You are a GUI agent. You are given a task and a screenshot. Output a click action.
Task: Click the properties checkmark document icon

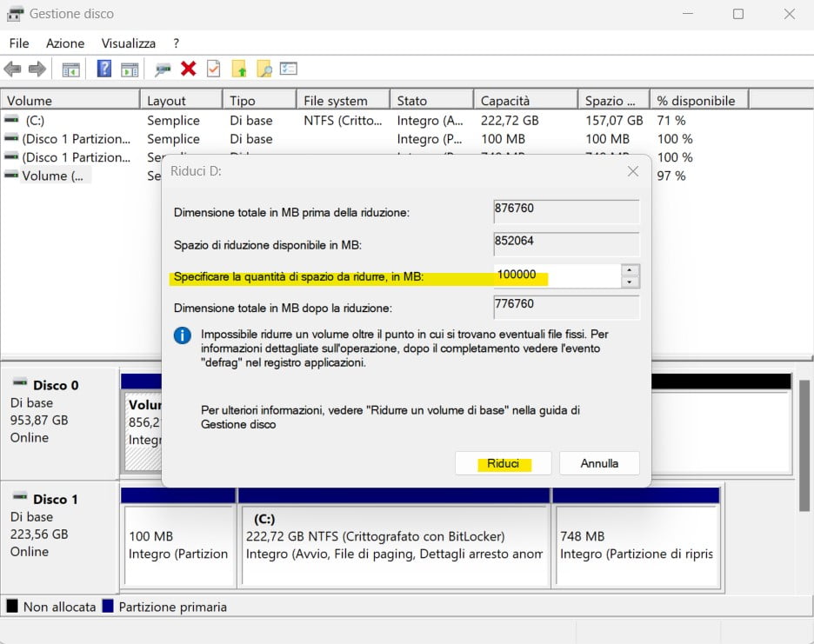pyautogui.click(x=213, y=69)
